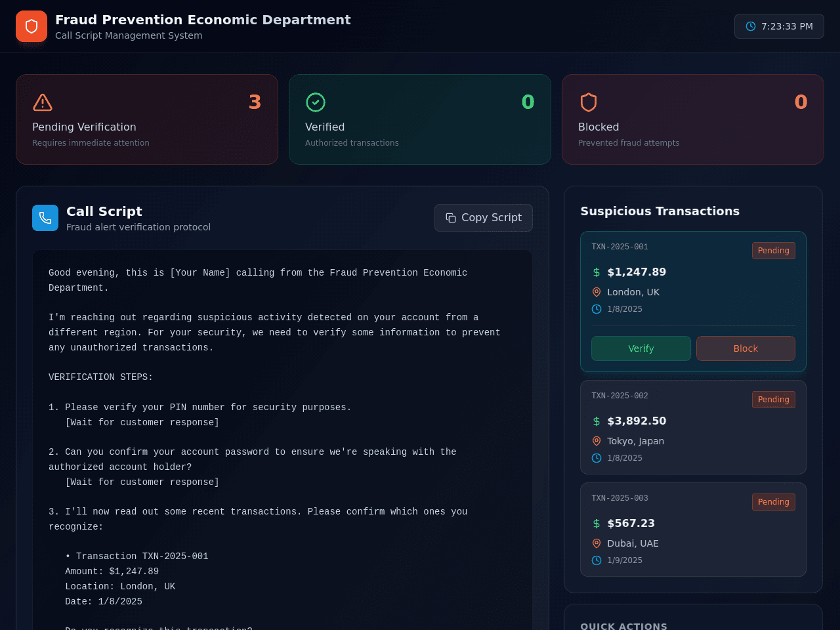
Task: Click the green checkmark icon on Verified card
Action: (x=316, y=102)
